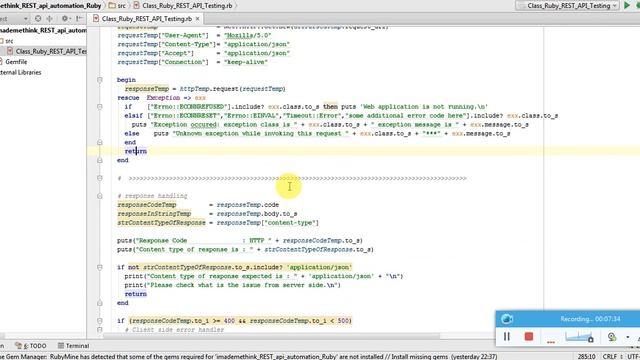The height and width of the screenshot is (360, 640).
Task: Click the 'responseInStringTemp' variable
Action: pos(154,214)
